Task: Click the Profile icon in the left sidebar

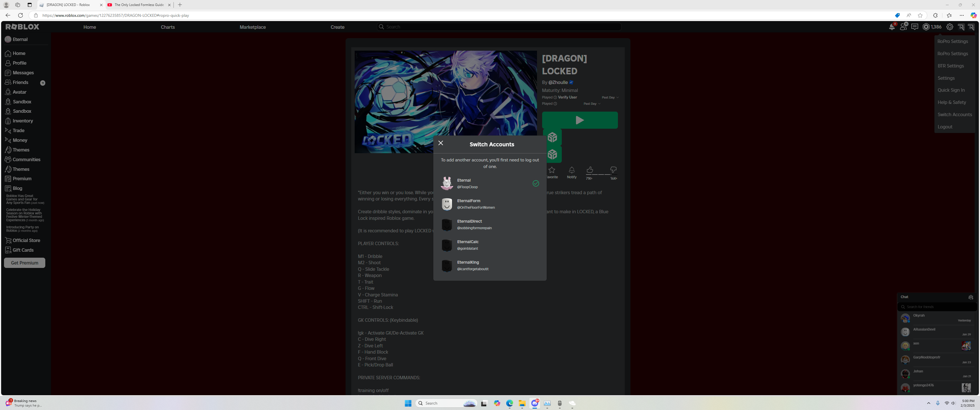Action: 8,63
